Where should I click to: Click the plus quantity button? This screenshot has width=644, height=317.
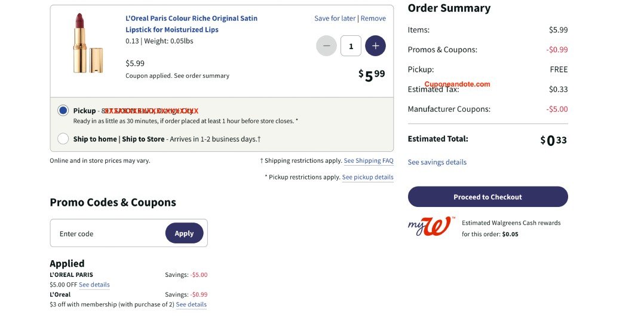click(x=375, y=46)
